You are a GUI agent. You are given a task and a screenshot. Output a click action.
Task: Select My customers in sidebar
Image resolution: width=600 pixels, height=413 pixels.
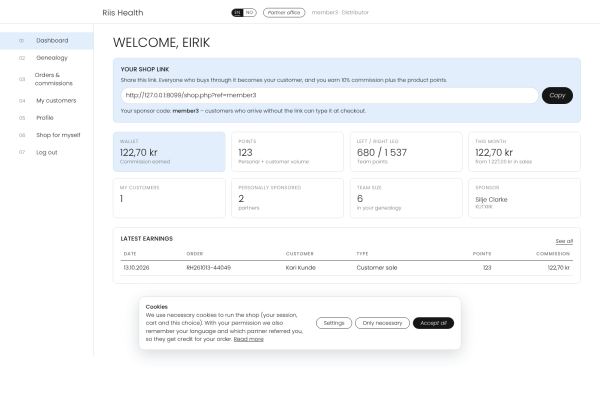tap(46, 101)
